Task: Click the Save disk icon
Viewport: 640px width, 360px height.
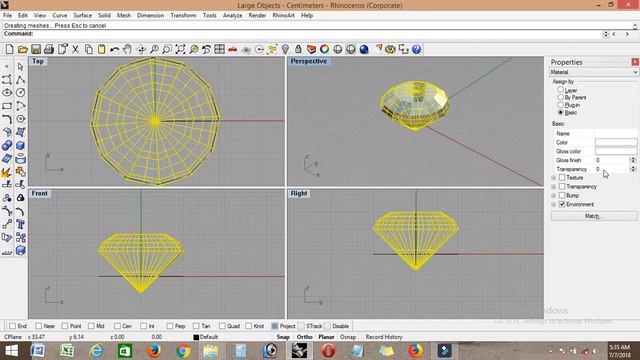Action: (x=36, y=49)
